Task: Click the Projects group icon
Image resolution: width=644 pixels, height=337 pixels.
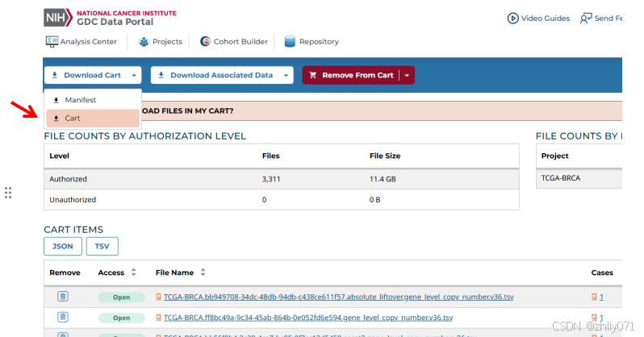Action: coord(144,42)
